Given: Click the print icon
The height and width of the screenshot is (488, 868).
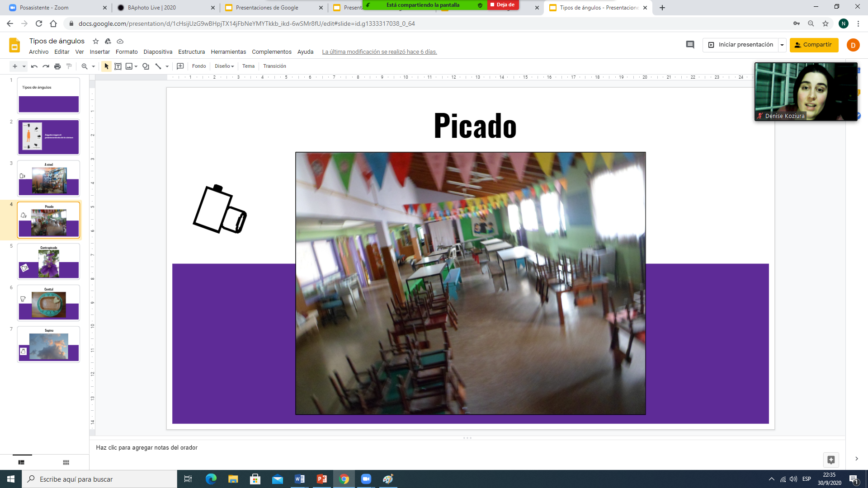Looking at the screenshot, I should [57, 66].
